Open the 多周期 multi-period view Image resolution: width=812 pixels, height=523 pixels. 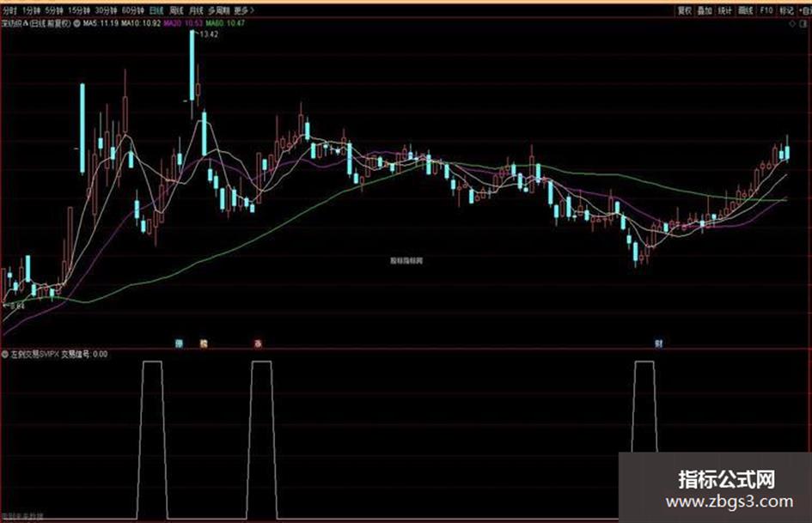[219, 10]
